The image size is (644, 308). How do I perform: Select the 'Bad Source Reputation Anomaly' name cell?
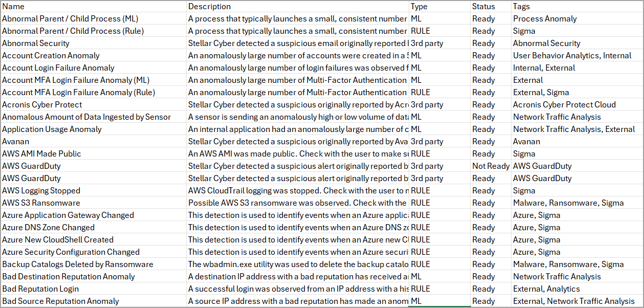point(93,301)
